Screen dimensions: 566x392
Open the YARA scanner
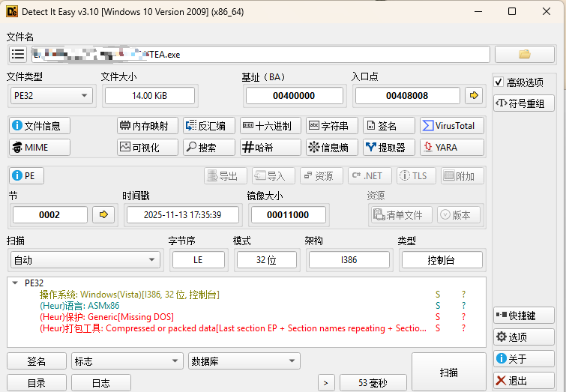tap(452, 148)
